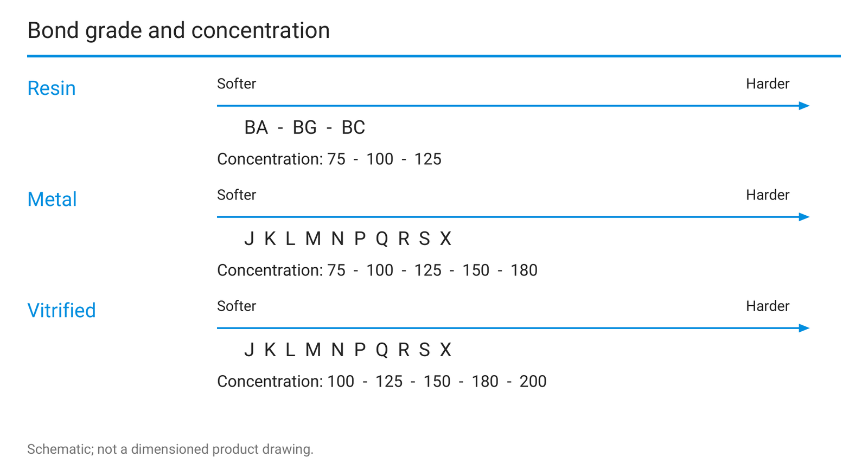The width and height of the screenshot is (868, 470).
Task: Click the arrowhead on the Vitrified hardness line
Action: pos(805,328)
